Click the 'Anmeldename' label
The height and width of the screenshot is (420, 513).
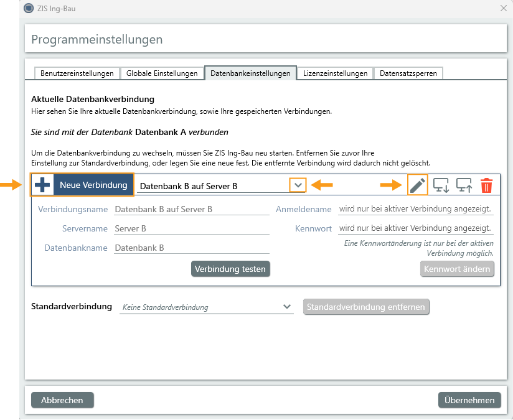pyautogui.click(x=303, y=209)
